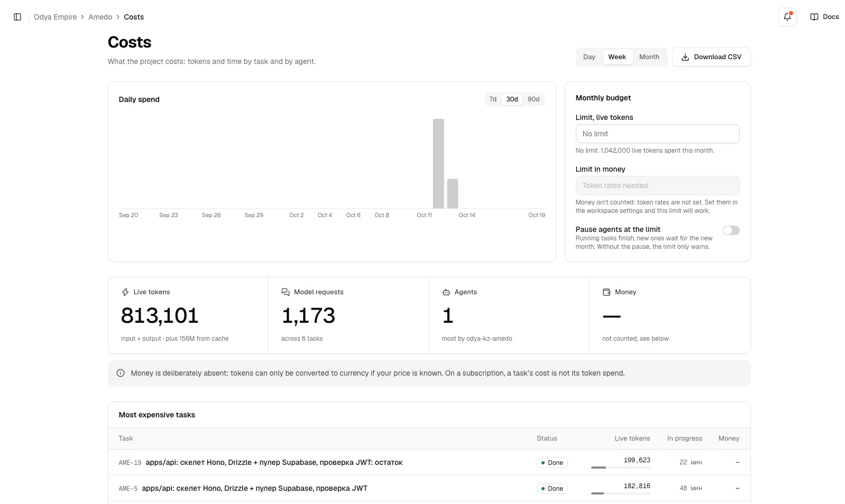The image size is (845, 504).
Task: Click the shorter bar in Daily spend chart
Action: point(453,194)
